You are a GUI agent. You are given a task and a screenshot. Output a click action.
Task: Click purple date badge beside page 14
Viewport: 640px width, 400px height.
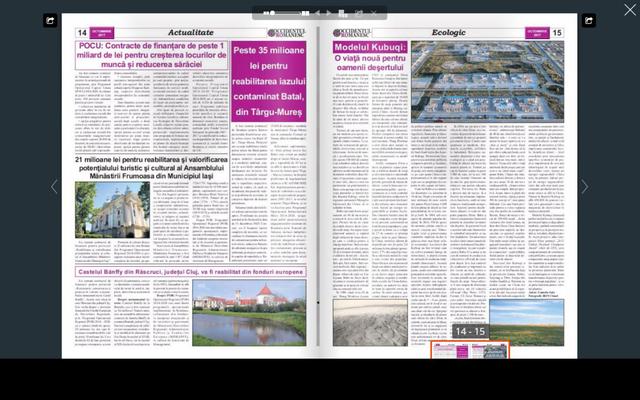pyautogui.click(x=102, y=33)
